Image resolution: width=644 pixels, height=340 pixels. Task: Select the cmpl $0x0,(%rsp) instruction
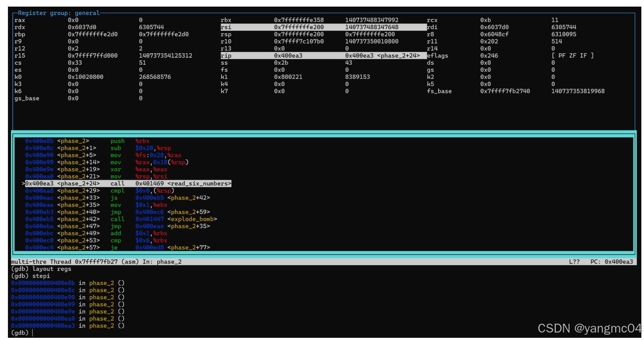tap(100, 191)
